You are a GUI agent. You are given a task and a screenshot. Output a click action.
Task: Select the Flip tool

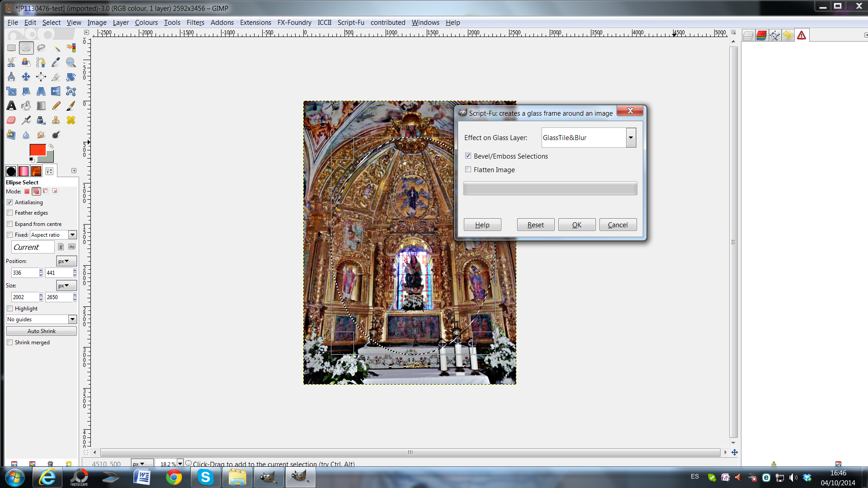(x=56, y=91)
